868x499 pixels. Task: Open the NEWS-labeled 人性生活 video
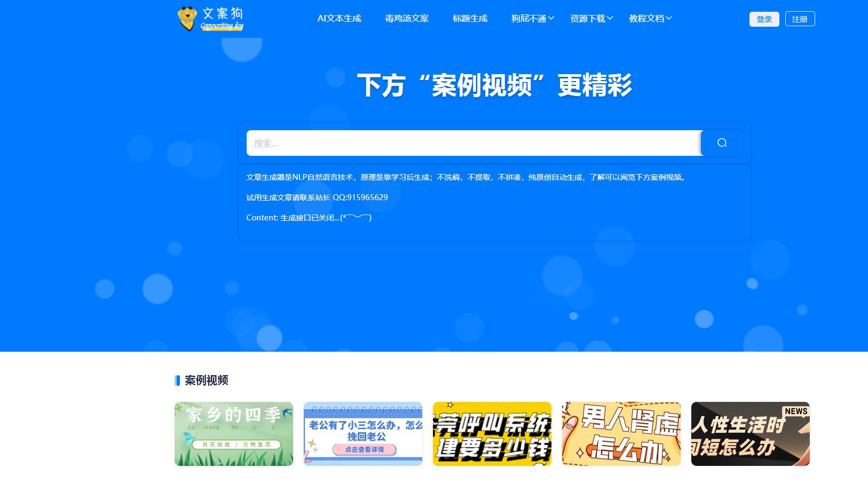[750, 433]
